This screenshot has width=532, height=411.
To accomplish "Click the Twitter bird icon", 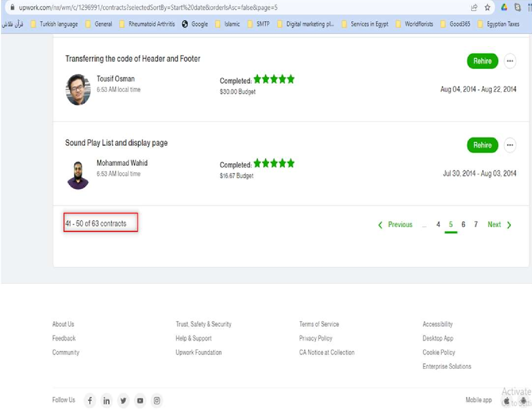I will pyautogui.click(x=123, y=401).
